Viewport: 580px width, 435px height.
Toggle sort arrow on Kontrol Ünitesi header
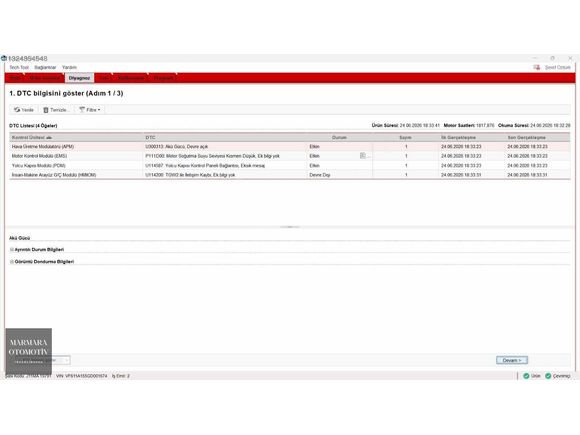[49, 138]
